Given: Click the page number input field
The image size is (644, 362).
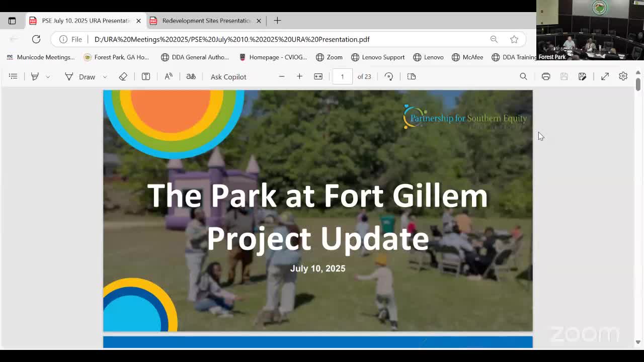Looking at the screenshot, I should point(342,76).
